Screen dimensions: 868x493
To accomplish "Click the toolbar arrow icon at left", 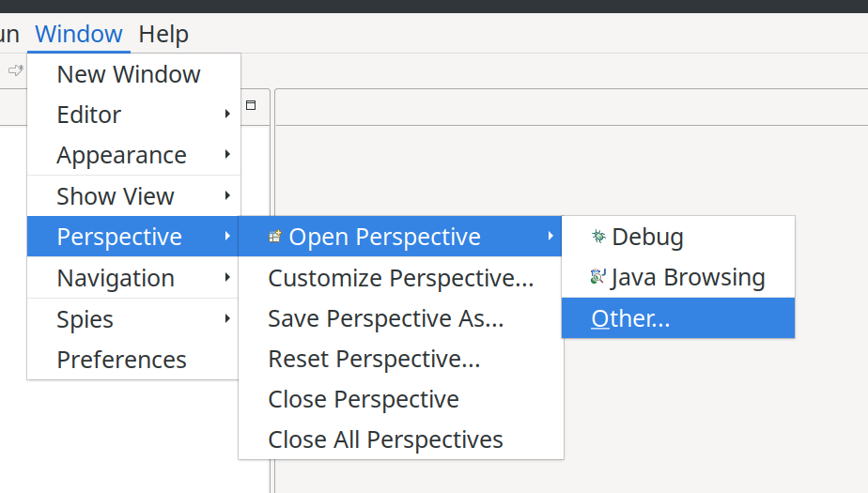I will (15, 70).
